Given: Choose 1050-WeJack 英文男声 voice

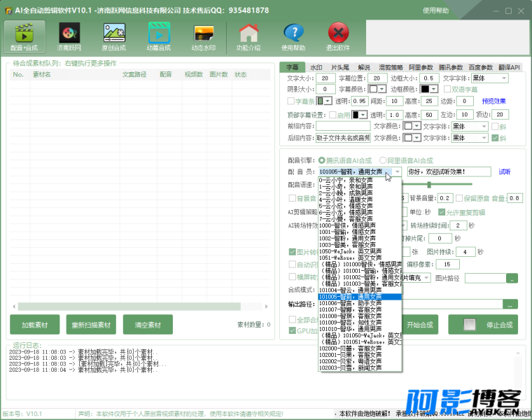Looking at the screenshot, I should pos(360,251).
